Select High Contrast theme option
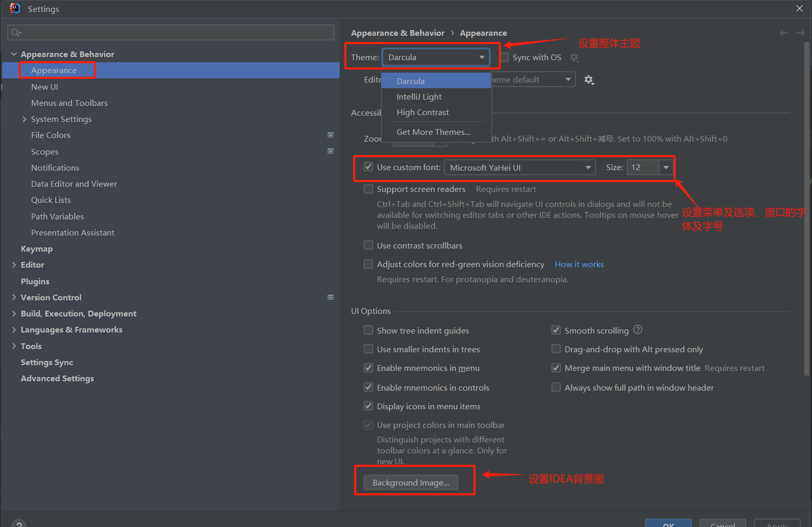812x527 pixels. point(436,112)
